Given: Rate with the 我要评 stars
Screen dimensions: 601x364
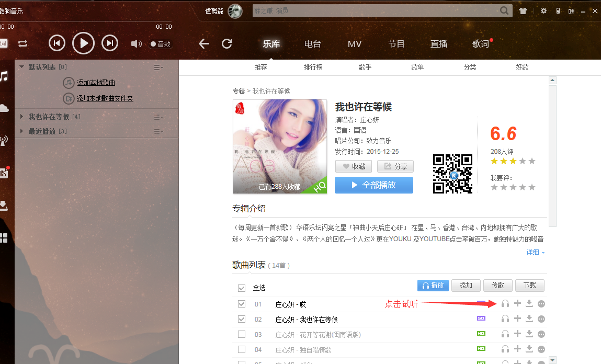Looking at the screenshot, I should click(x=513, y=187).
